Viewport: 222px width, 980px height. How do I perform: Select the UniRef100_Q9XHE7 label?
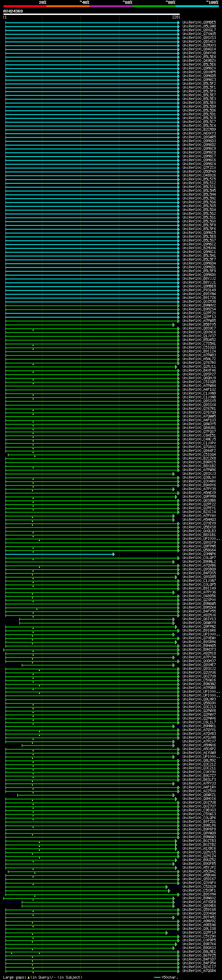click(x=199, y=665)
